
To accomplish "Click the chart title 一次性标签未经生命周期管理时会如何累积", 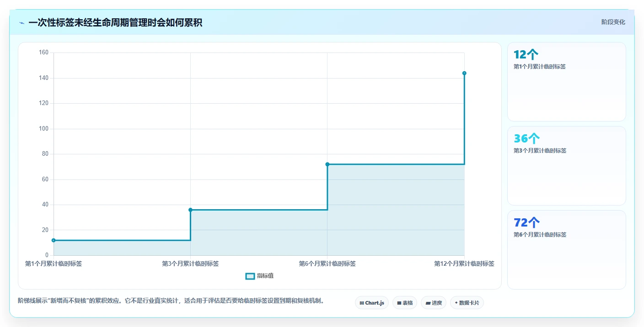I will click(115, 23).
